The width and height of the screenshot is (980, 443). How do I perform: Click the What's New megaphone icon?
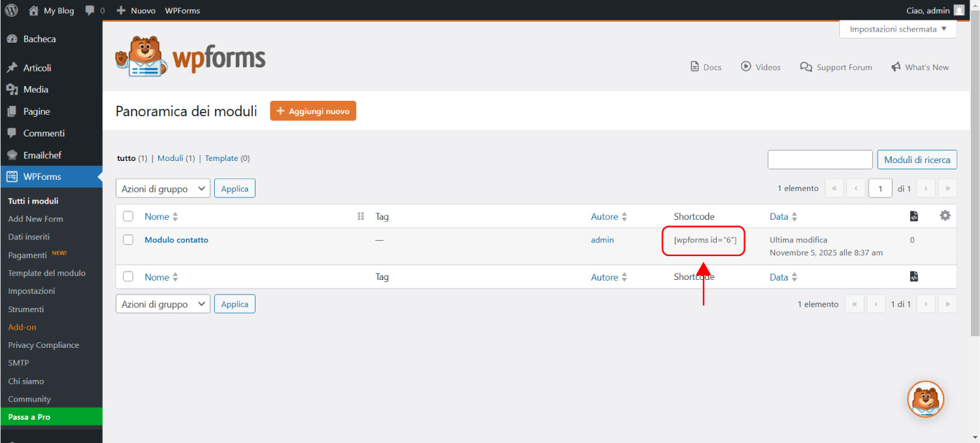pos(895,67)
